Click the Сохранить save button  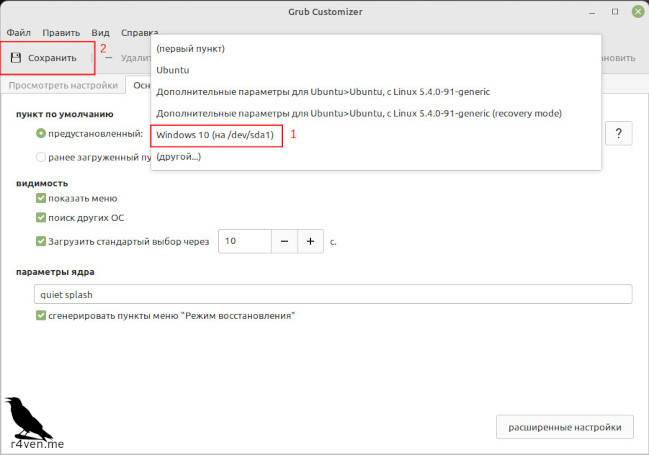[44, 58]
